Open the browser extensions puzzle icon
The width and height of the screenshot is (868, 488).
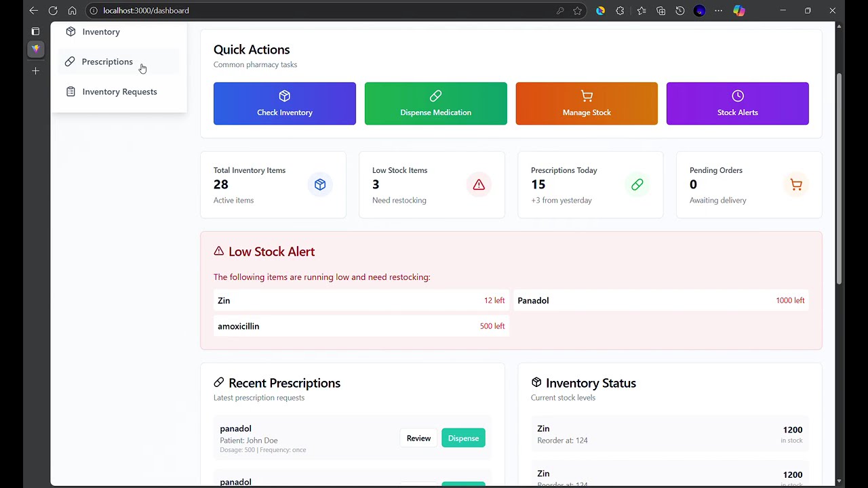point(620,11)
